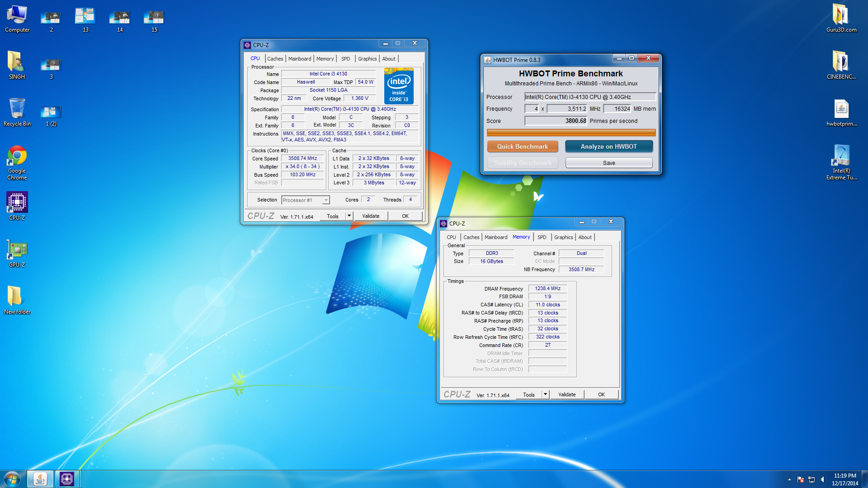
Task: Open the screenshot file named 3
Action: point(51,68)
